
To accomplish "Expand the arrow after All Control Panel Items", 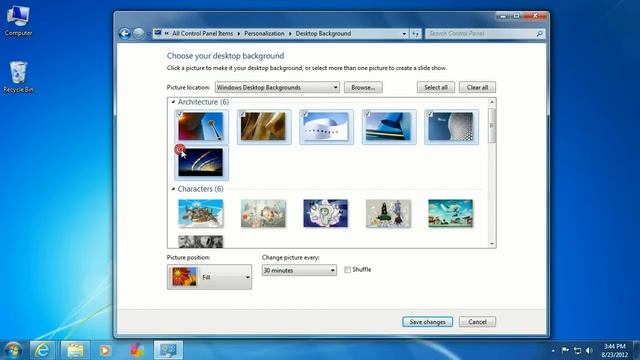I will pyautogui.click(x=239, y=33).
